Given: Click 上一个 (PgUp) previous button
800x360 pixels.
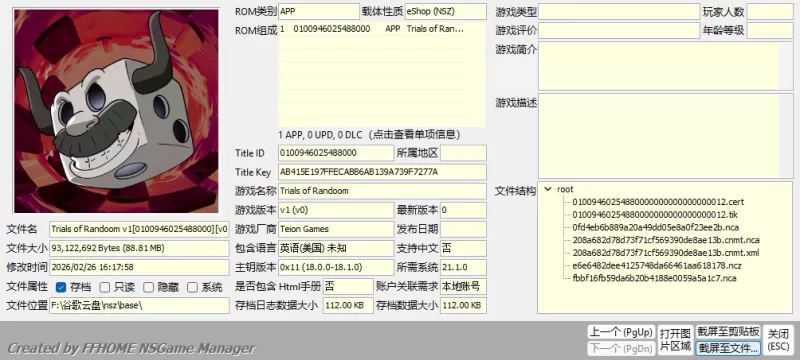Looking at the screenshot, I should click(x=621, y=332).
